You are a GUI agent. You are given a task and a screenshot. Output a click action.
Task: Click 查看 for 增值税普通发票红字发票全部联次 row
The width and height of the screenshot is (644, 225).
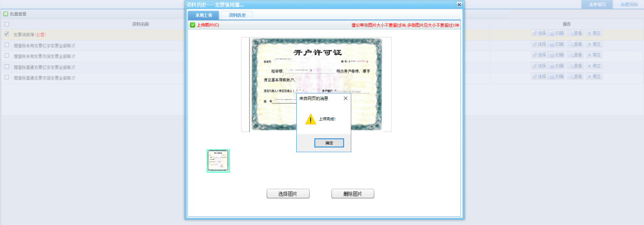coord(575,66)
